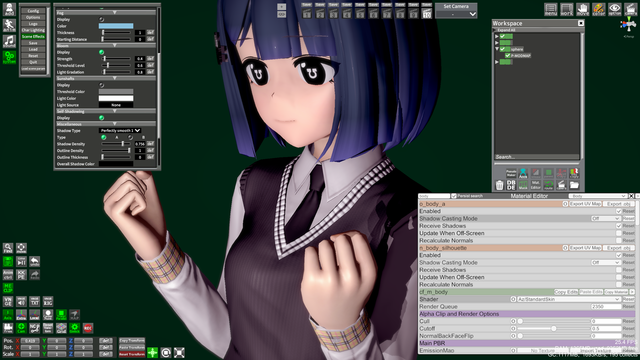Open Set Camera dropdown

pyautogui.click(x=456, y=14)
